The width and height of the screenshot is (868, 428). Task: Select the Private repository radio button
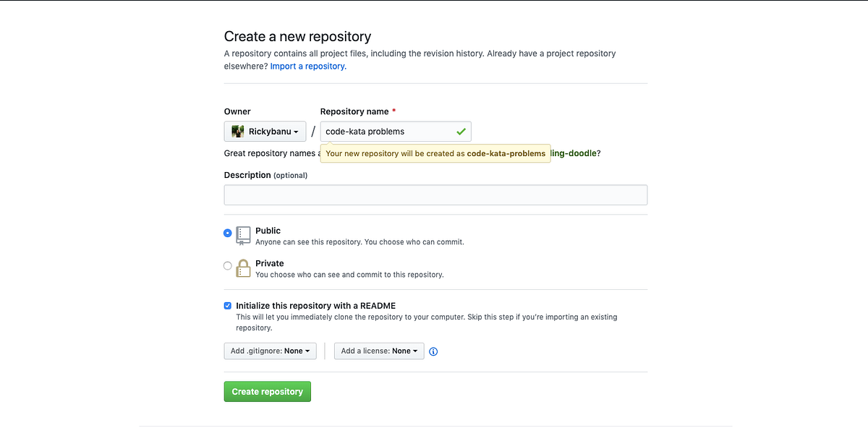coord(227,265)
